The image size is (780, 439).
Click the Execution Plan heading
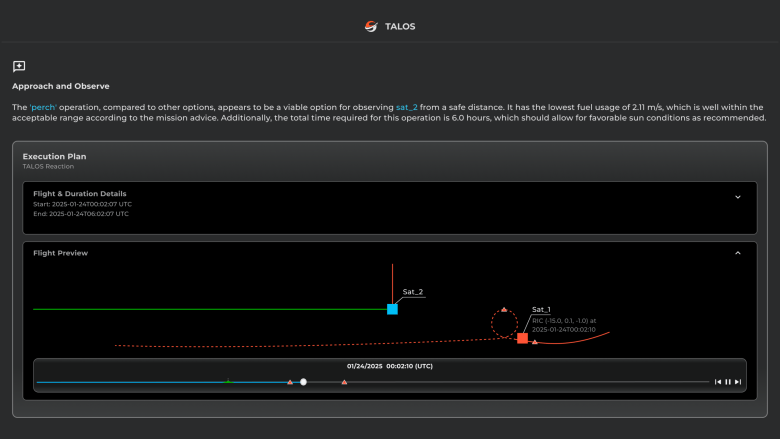pyautogui.click(x=56, y=156)
